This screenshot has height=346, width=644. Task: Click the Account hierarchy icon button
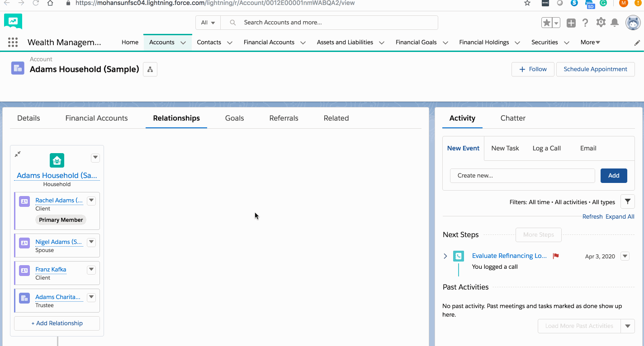coord(150,69)
